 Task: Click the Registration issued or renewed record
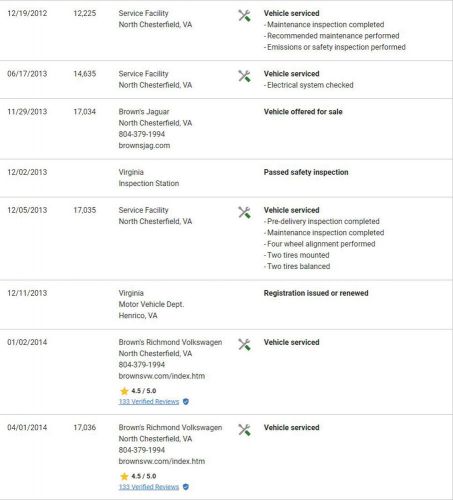tap(316, 293)
